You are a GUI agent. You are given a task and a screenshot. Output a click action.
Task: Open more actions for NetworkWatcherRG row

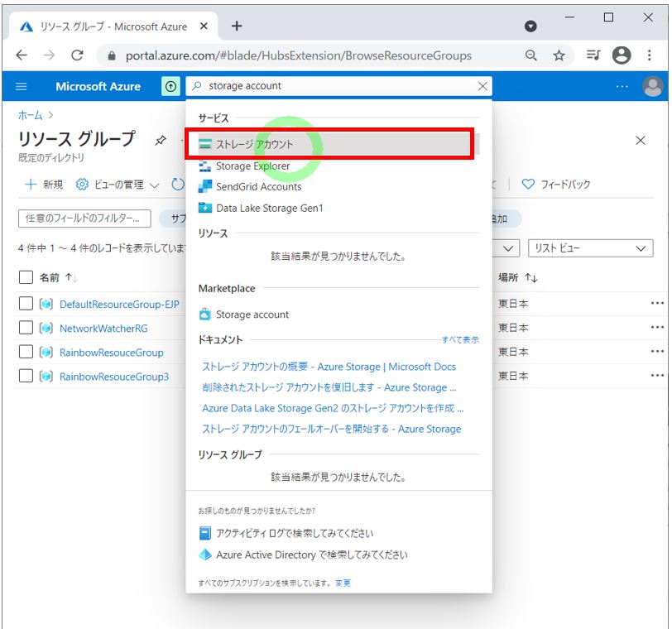point(657,328)
